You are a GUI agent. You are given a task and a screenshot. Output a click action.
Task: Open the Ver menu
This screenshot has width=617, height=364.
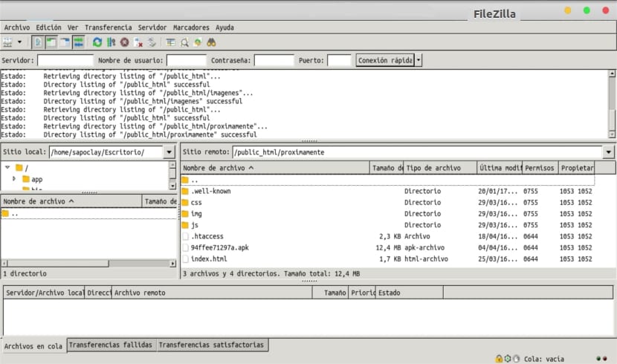(72, 27)
